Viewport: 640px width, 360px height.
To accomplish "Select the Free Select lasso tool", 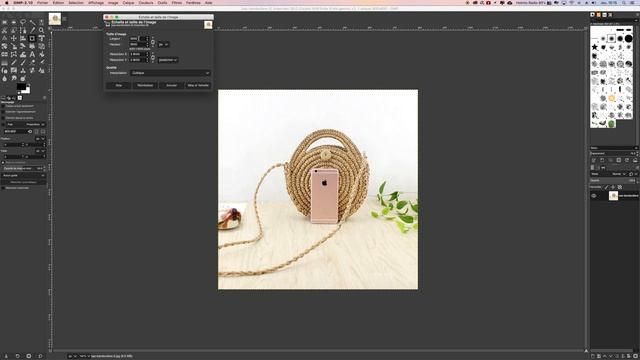I will 23,22.
